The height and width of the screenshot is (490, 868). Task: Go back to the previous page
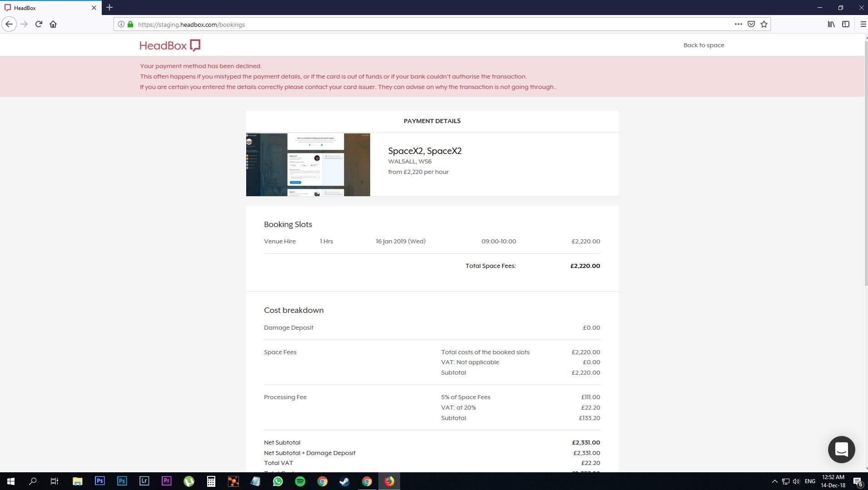point(9,25)
